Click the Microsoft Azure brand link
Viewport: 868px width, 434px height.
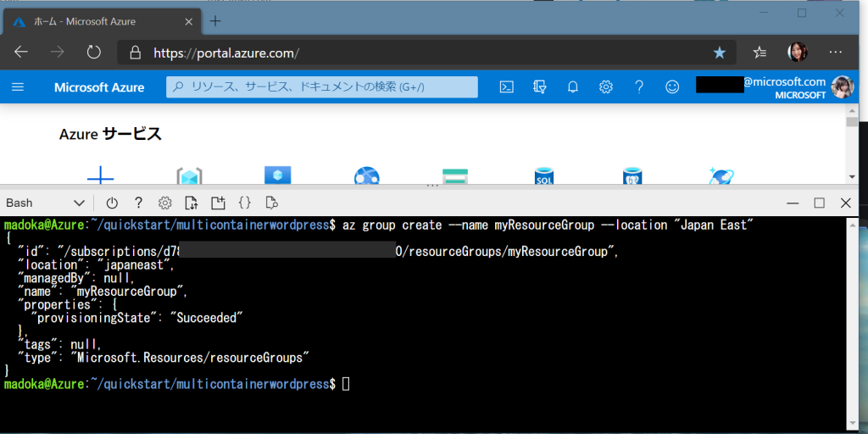(99, 87)
